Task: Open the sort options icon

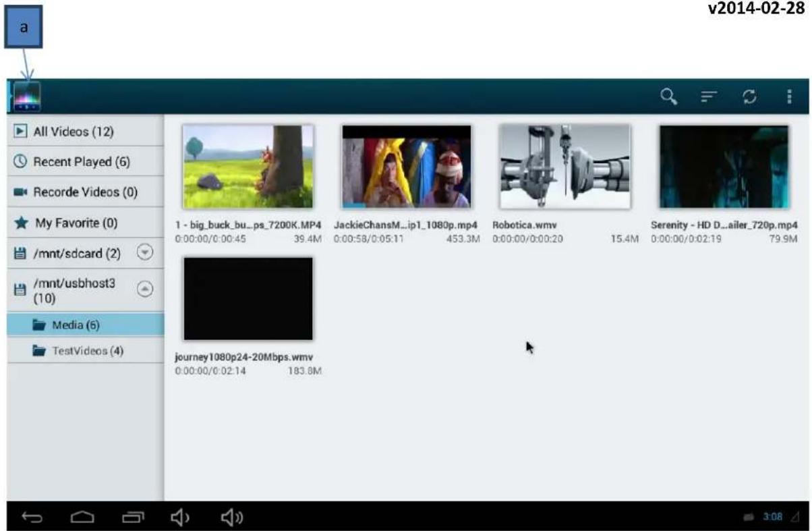Action: (x=708, y=97)
